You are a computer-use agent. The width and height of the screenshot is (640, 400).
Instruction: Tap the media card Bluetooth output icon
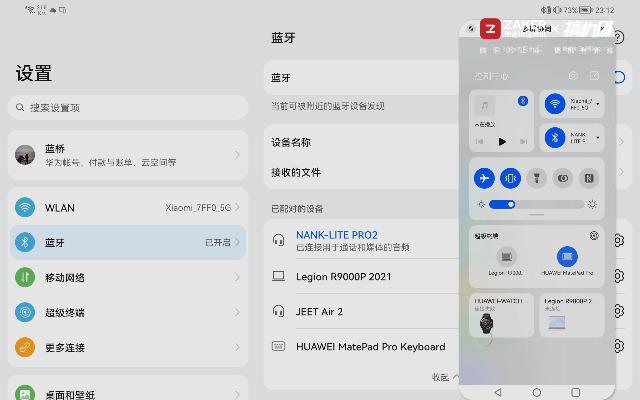(x=523, y=101)
